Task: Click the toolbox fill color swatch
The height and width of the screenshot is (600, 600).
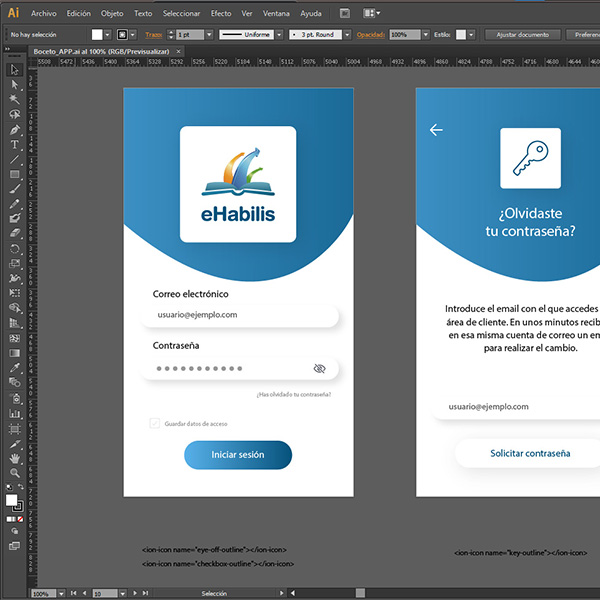Action: tap(11, 500)
